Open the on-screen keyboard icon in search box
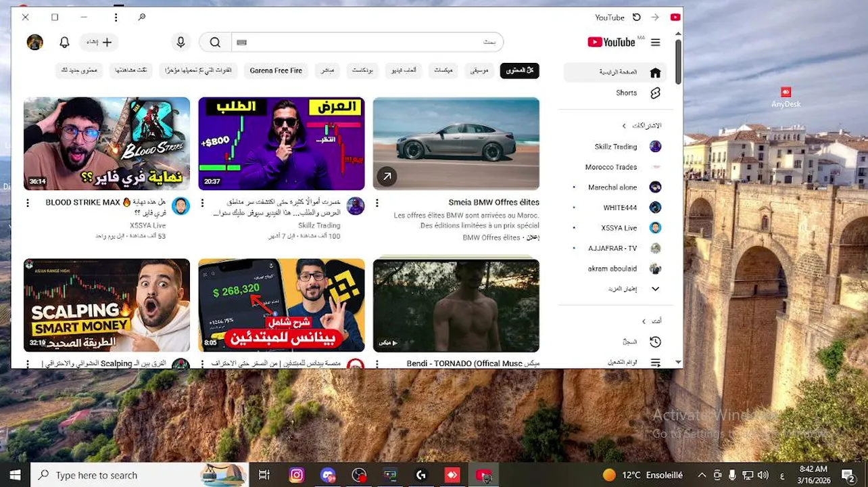 click(242, 43)
